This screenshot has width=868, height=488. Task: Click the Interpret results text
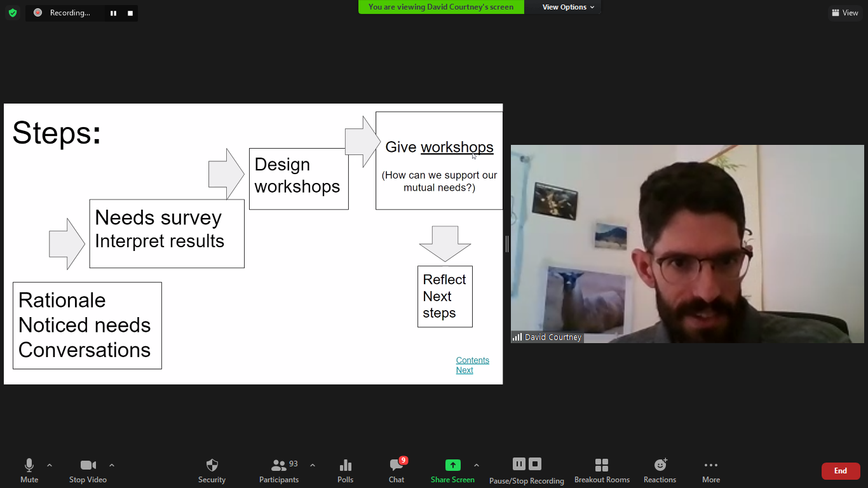[x=159, y=241]
